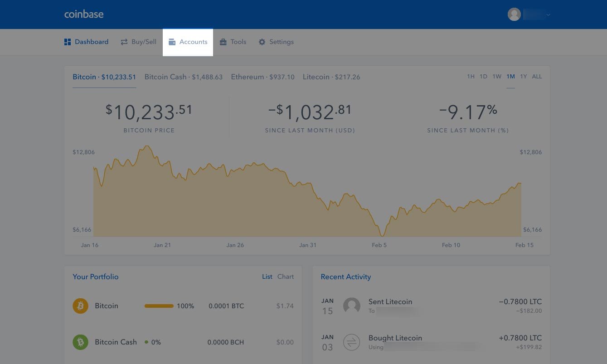Click the 0.0001 BTC balance
The height and width of the screenshot is (364, 607).
tap(226, 306)
